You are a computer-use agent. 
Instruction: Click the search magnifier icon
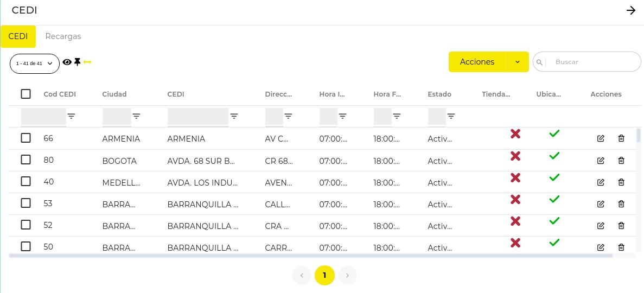pos(539,62)
